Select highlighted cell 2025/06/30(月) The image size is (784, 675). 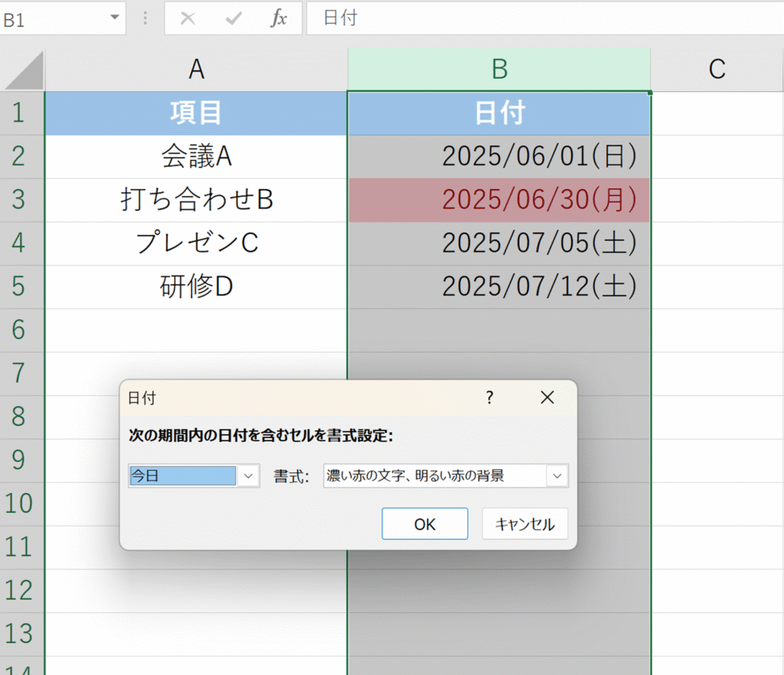click(499, 200)
